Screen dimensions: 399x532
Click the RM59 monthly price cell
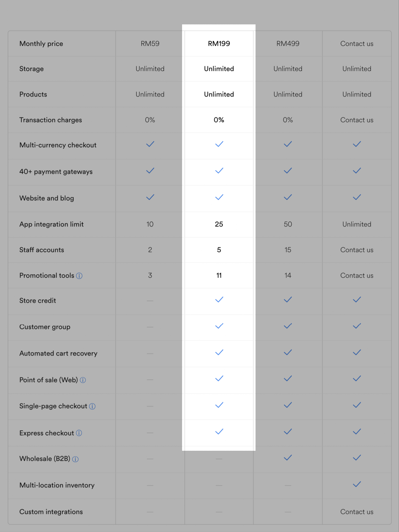click(x=150, y=44)
